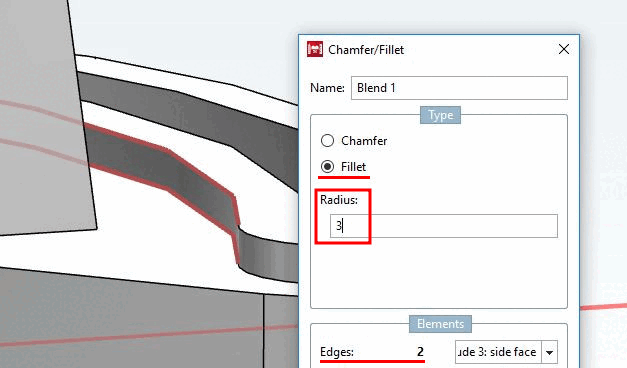The image size is (627, 368).
Task: Click the Edges count value 2
Action: [x=420, y=352]
